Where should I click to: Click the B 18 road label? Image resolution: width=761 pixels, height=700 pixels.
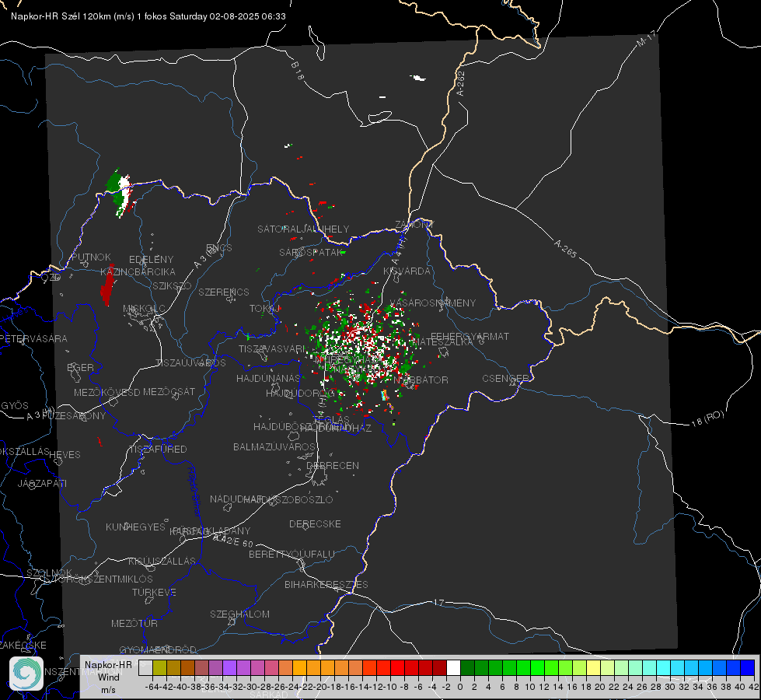(x=298, y=71)
